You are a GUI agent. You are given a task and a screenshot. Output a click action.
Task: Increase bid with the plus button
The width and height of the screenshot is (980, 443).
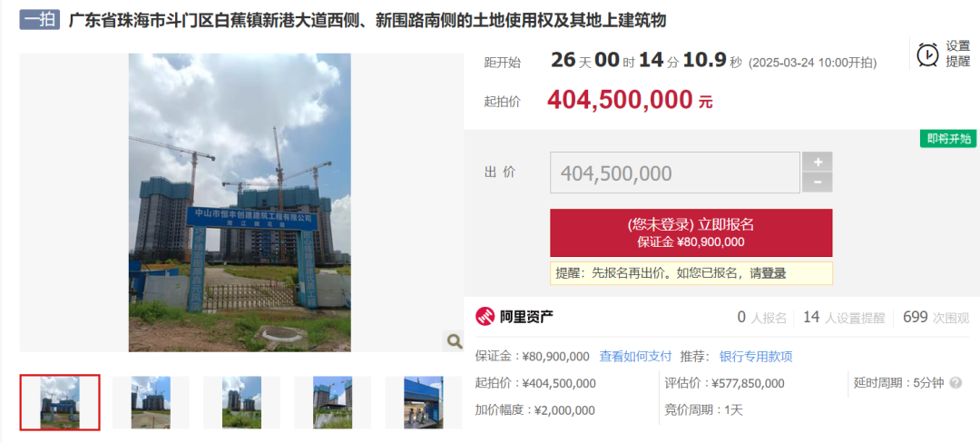(x=818, y=162)
